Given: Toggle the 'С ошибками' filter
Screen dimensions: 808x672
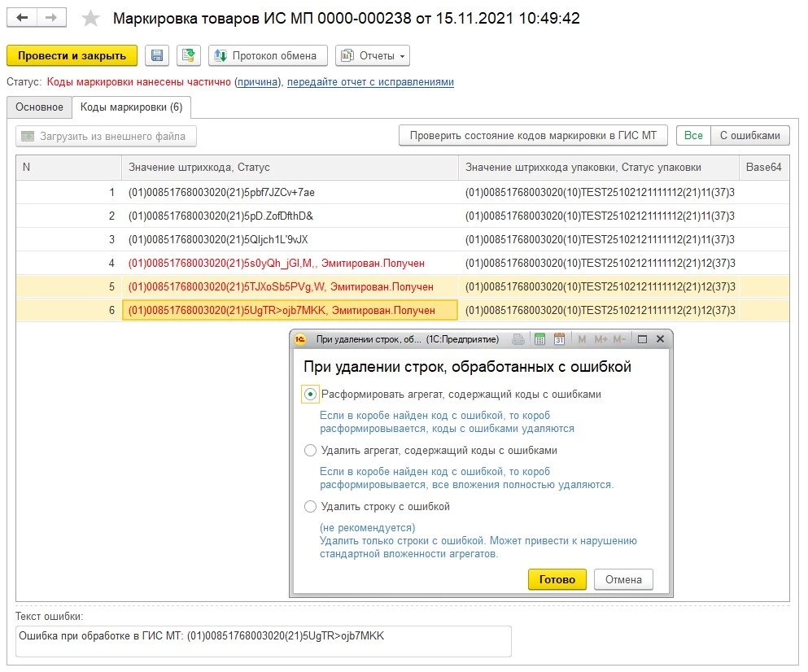Looking at the screenshot, I should [x=749, y=136].
